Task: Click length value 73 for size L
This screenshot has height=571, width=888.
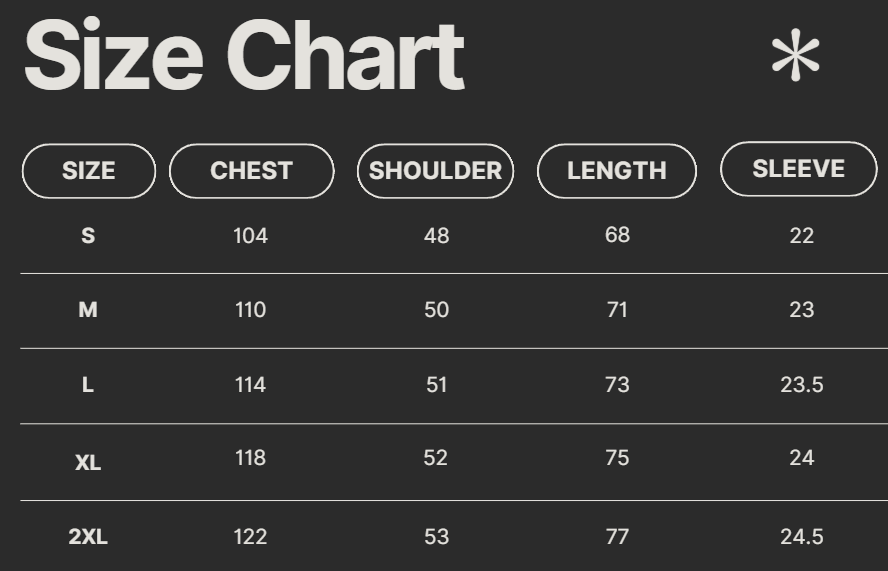Action: point(617,385)
